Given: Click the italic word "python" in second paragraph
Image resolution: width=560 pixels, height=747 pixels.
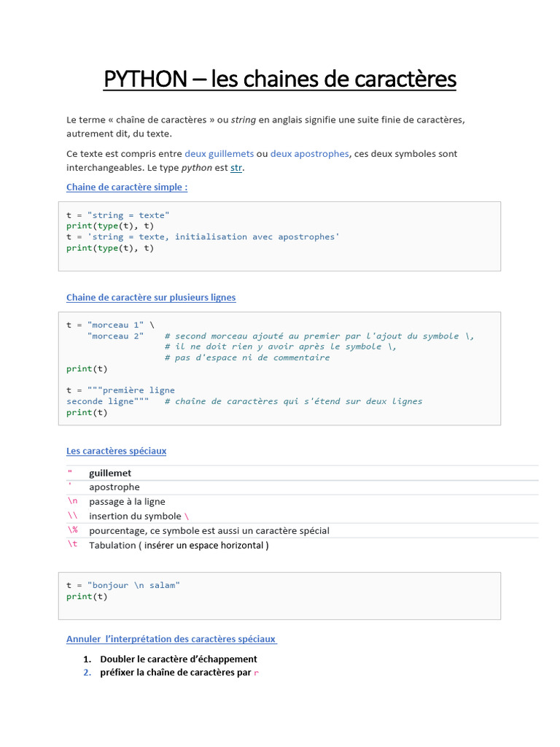Looking at the screenshot, I should point(197,168).
